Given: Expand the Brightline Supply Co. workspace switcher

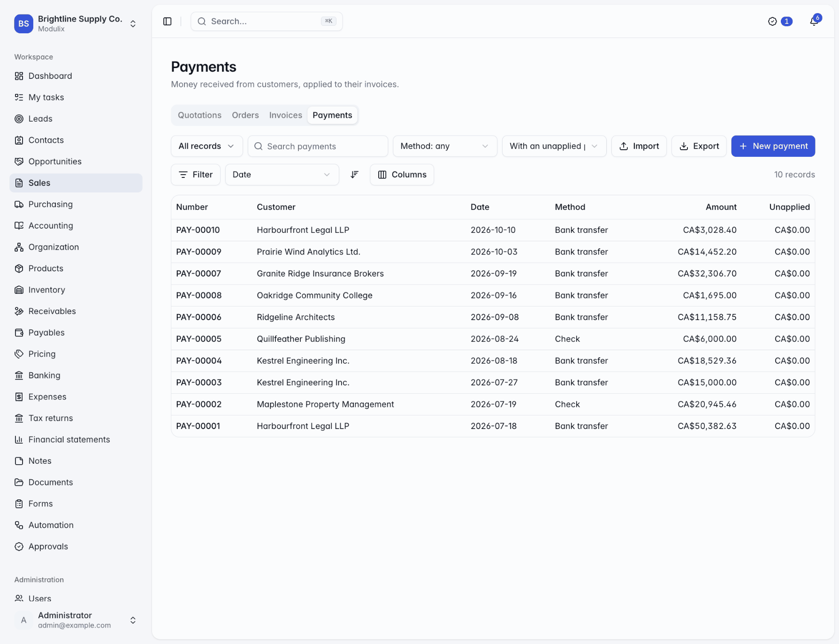Looking at the screenshot, I should click(133, 23).
